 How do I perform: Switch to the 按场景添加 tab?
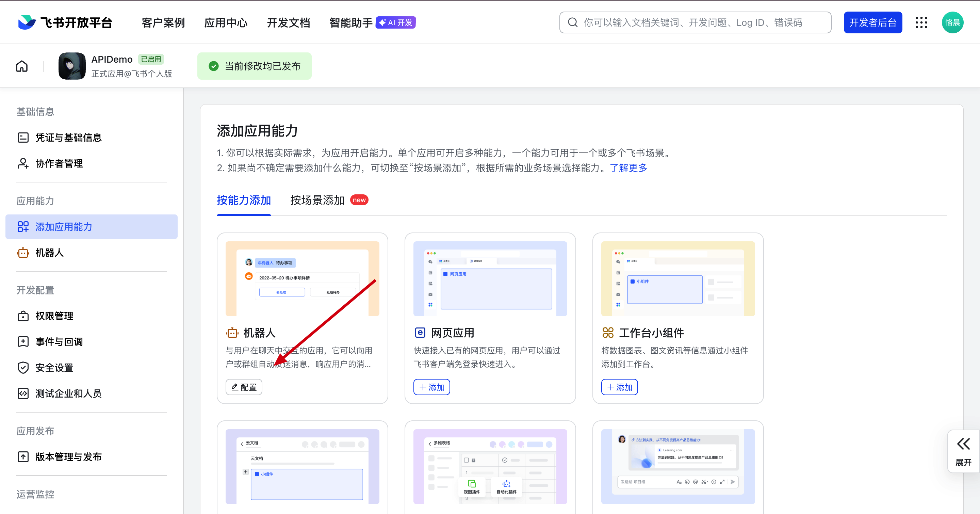317,200
